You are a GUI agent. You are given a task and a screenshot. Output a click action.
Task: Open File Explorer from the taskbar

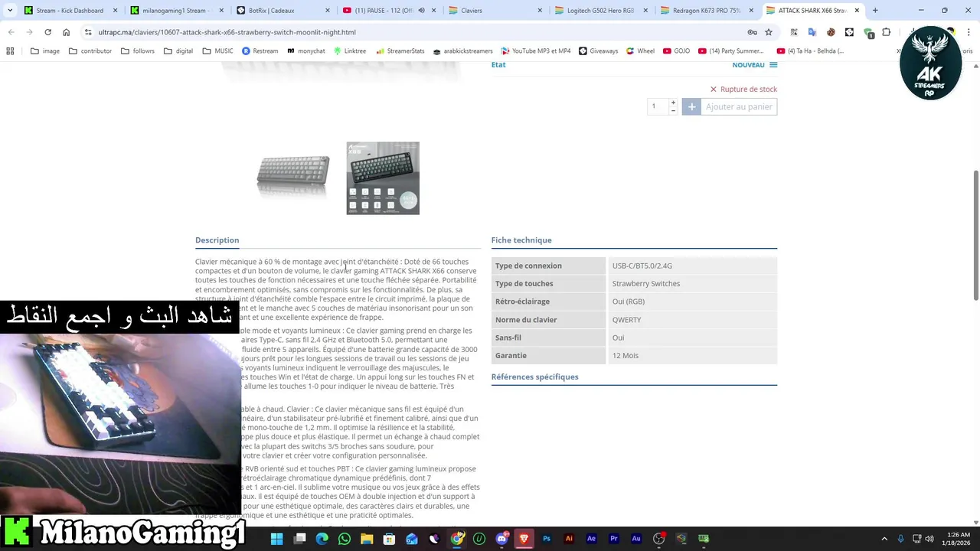[367, 539]
